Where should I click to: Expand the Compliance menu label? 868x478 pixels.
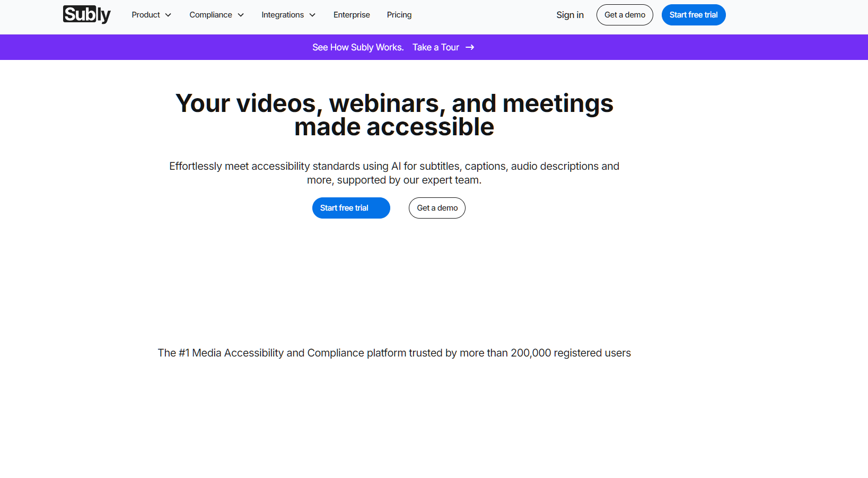click(211, 15)
